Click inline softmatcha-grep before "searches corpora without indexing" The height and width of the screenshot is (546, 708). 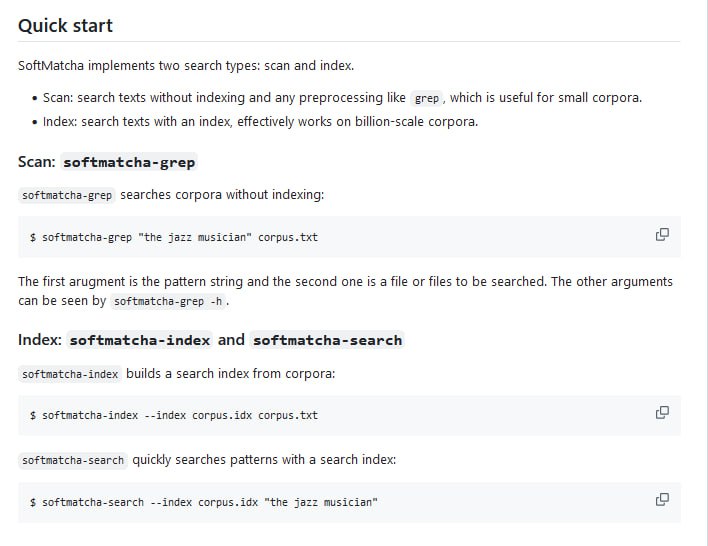click(67, 195)
